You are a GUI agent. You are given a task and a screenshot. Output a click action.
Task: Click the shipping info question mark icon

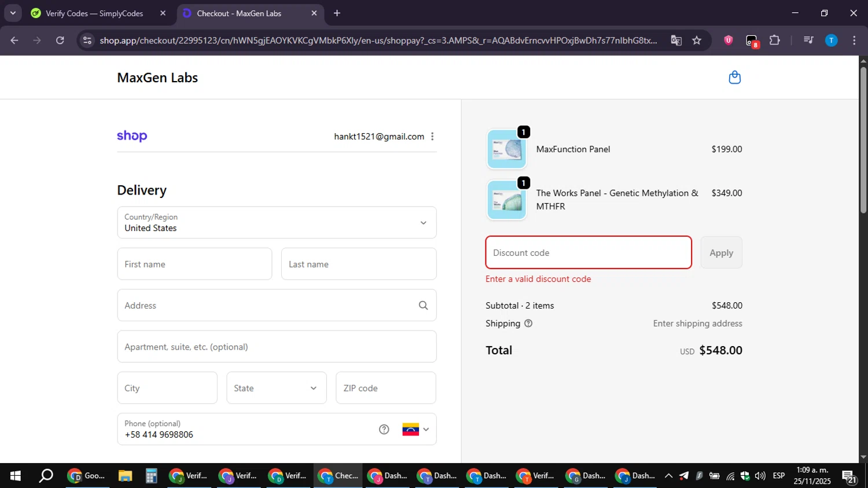point(528,324)
